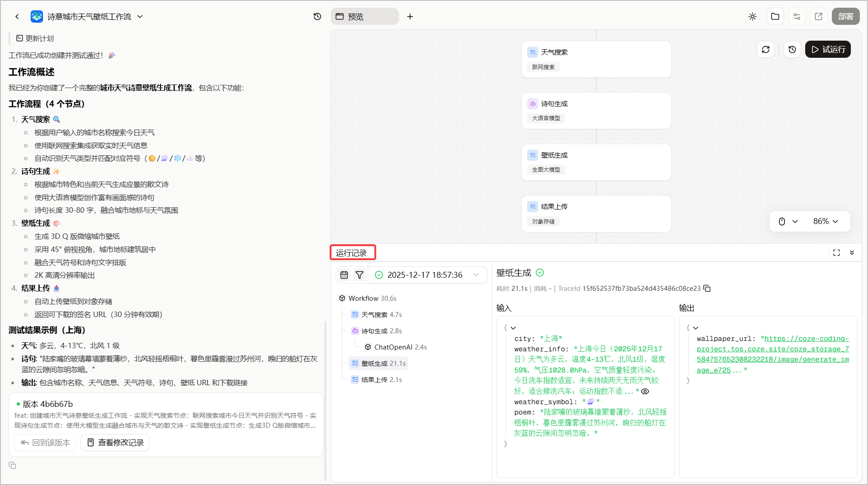Click 联网搜索 tag on node
868x485 pixels.
543,67
